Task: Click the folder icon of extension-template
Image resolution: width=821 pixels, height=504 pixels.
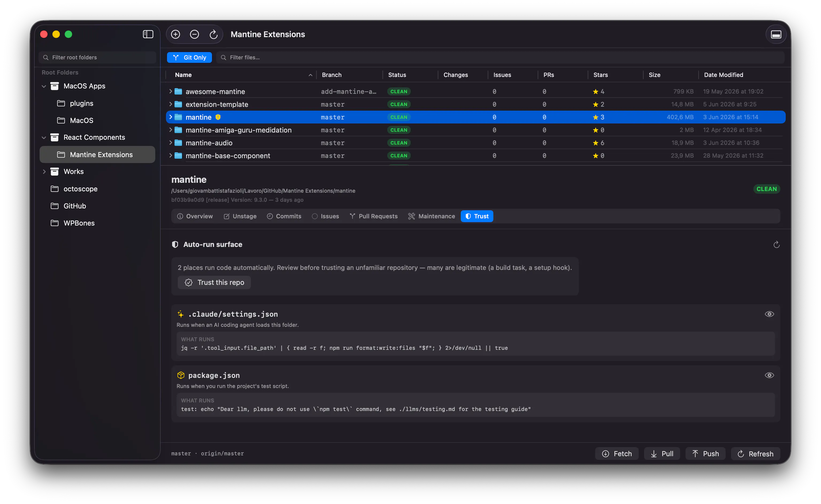Action: (178, 104)
